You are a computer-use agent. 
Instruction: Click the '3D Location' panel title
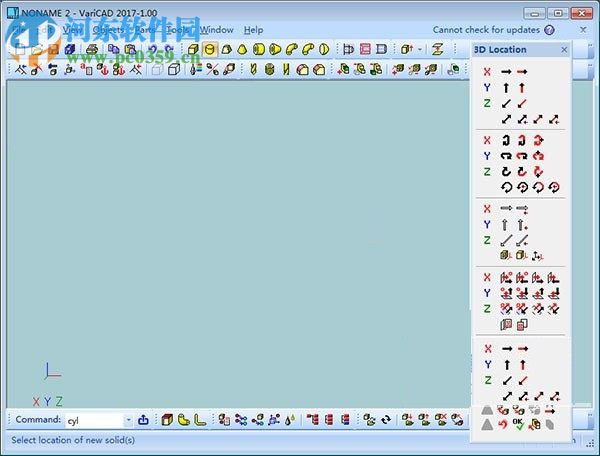click(500, 50)
